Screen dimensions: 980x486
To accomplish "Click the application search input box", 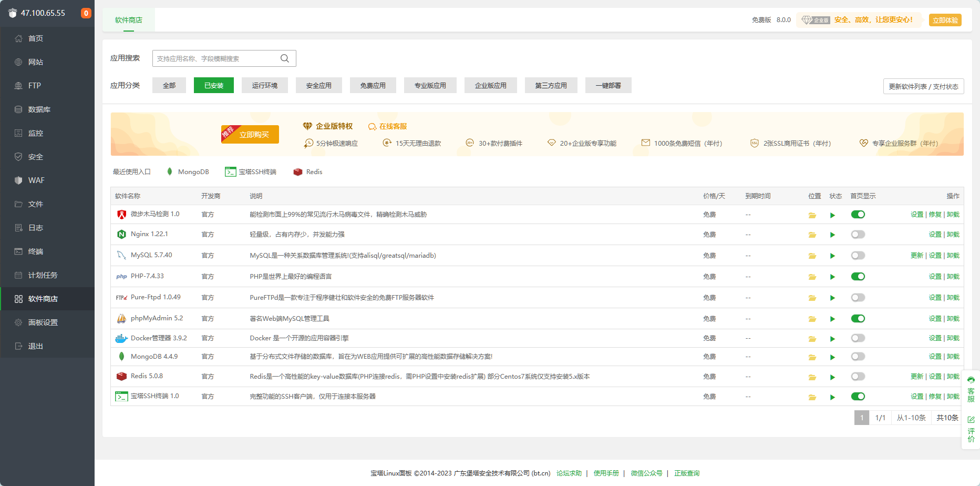I will (x=215, y=58).
